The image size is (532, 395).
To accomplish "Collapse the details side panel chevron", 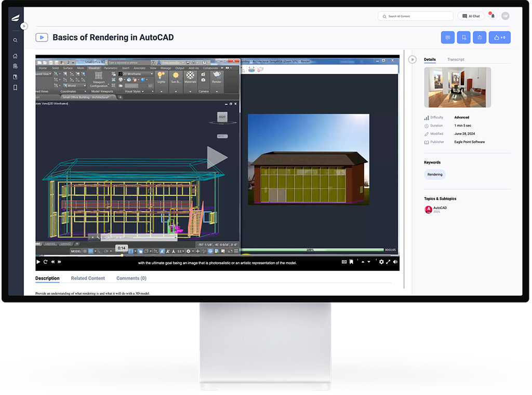I will tap(412, 60).
